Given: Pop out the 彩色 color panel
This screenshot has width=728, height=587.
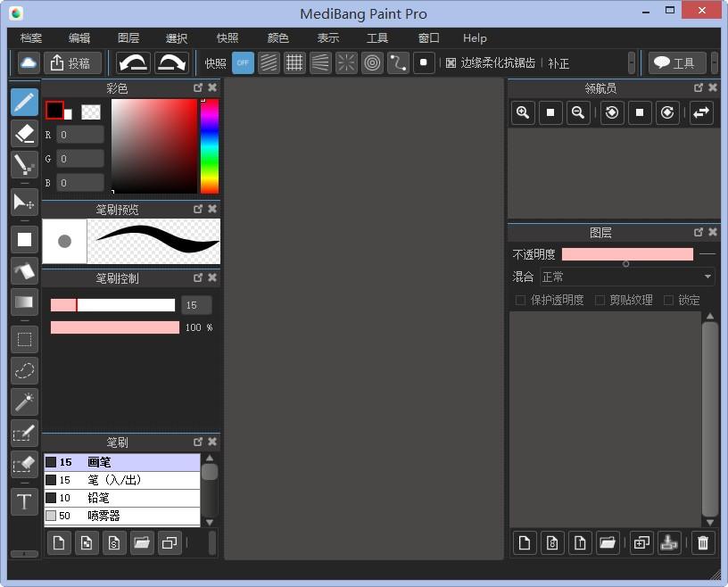Looking at the screenshot, I should [197, 87].
